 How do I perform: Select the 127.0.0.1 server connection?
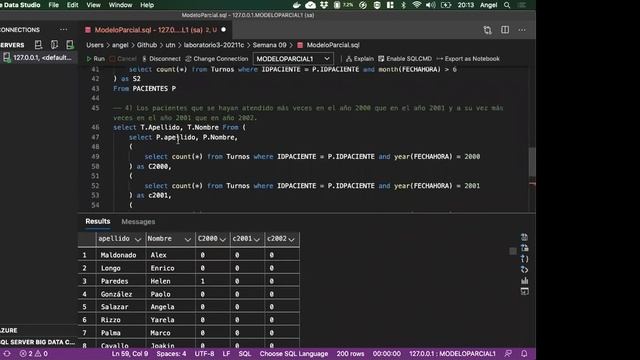[38, 58]
